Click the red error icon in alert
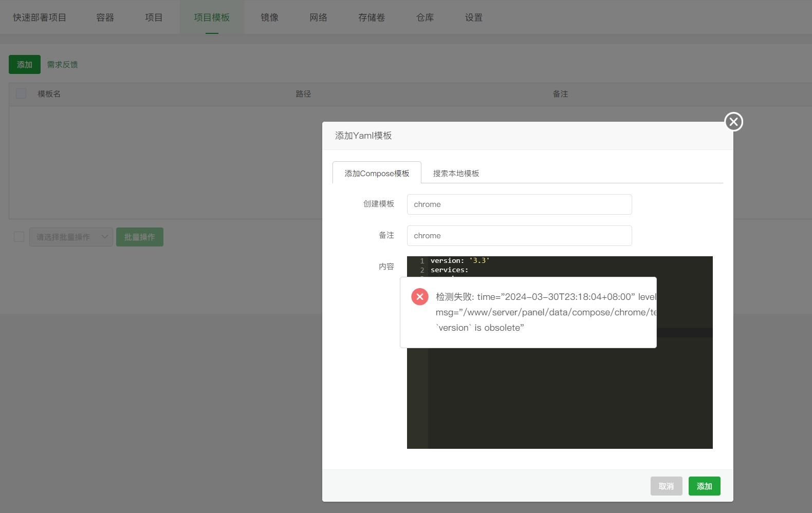 point(420,297)
